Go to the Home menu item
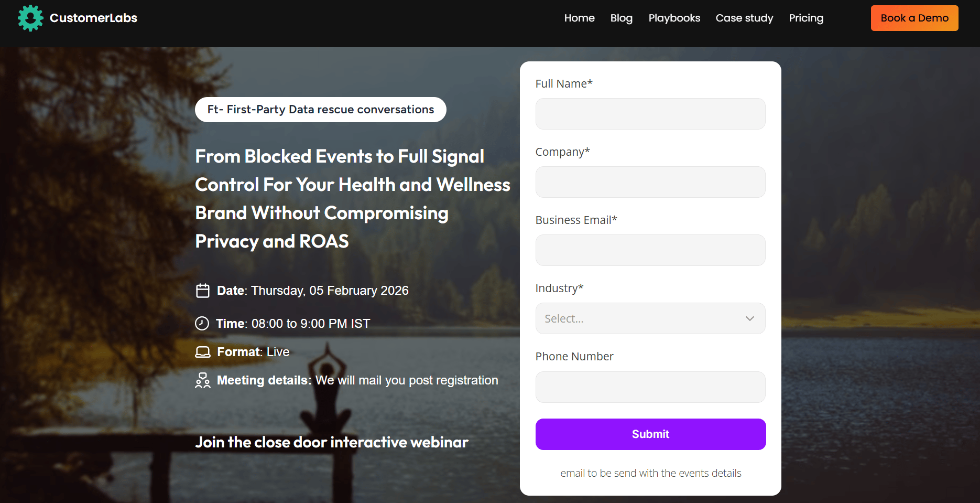The image size is (980, 503). pyautogui.click(x=579, y=18)
